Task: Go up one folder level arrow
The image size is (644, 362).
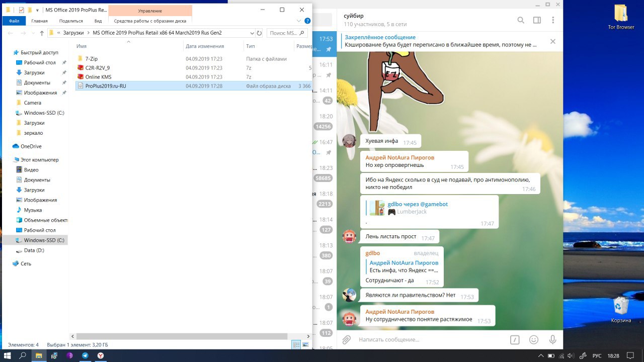Action: (42, 33)
